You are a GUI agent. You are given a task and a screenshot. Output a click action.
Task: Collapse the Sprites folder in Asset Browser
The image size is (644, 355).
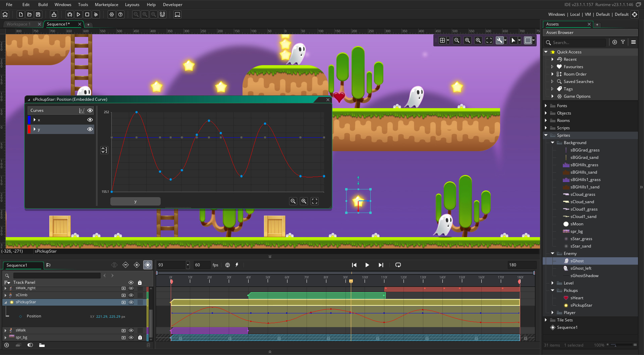click(x=546, y=135)
